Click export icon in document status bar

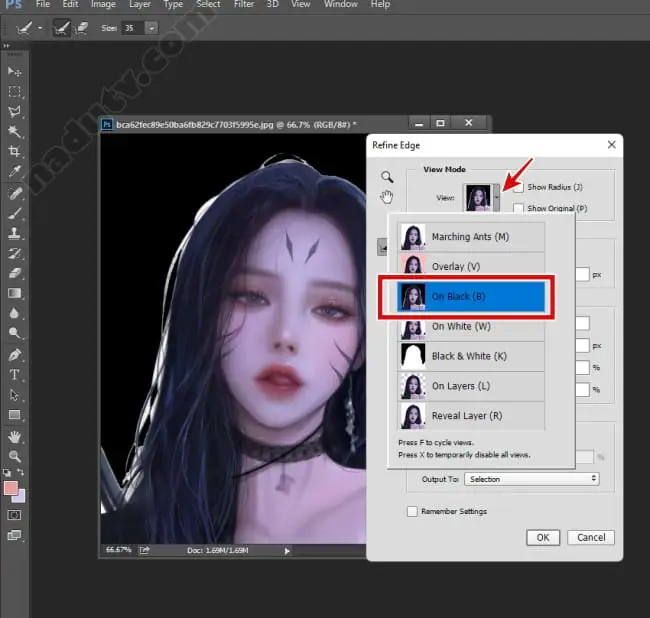coord(144,550)
